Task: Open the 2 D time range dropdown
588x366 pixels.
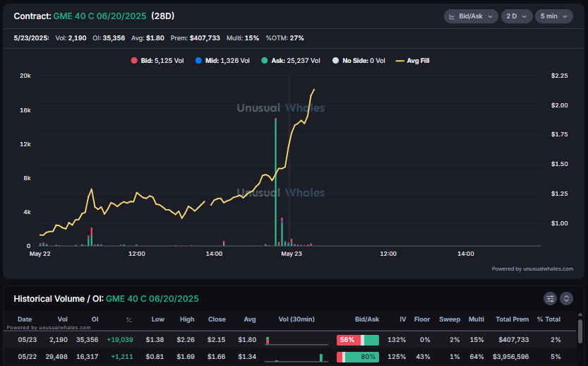Action: coord(517,16)
